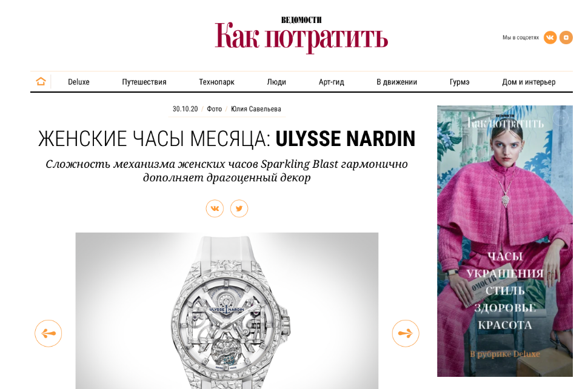Open Instagram social page in header
588x389 pixels.
click(x=566, y=38)
